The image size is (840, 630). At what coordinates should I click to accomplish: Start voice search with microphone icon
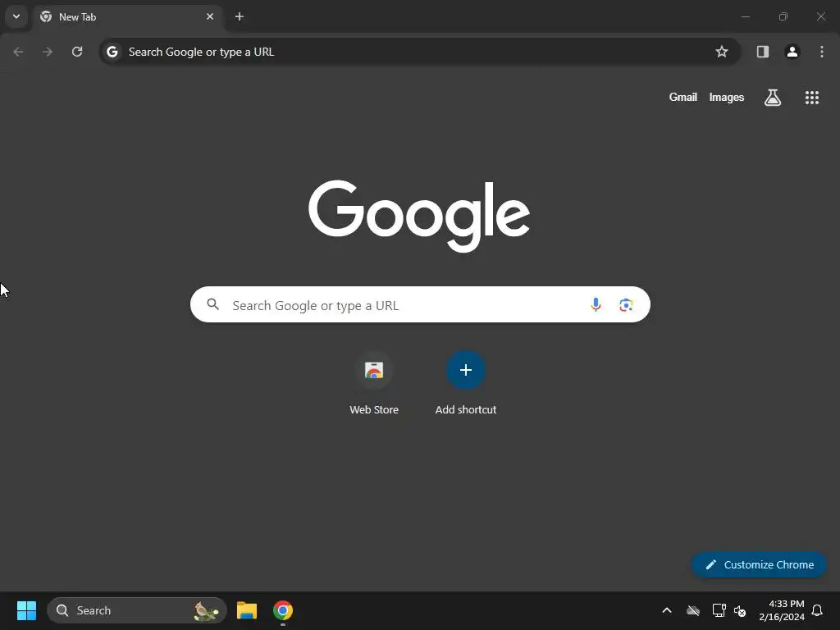[x=596, y=305]
